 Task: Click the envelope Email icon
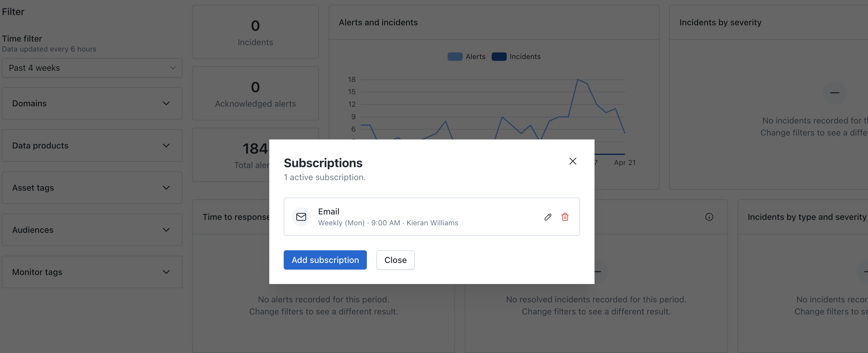[x=301, y=217]
